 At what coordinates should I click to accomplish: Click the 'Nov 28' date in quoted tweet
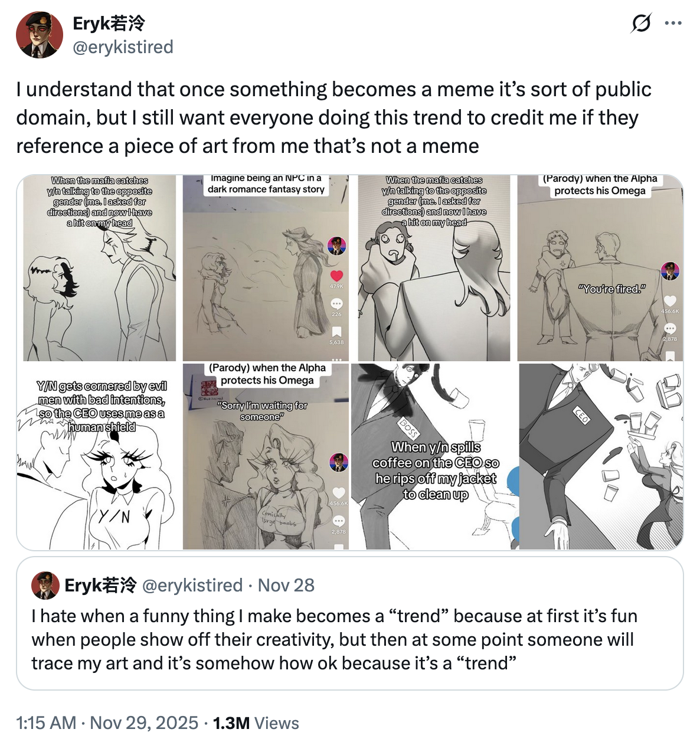[x=286, y=586]
